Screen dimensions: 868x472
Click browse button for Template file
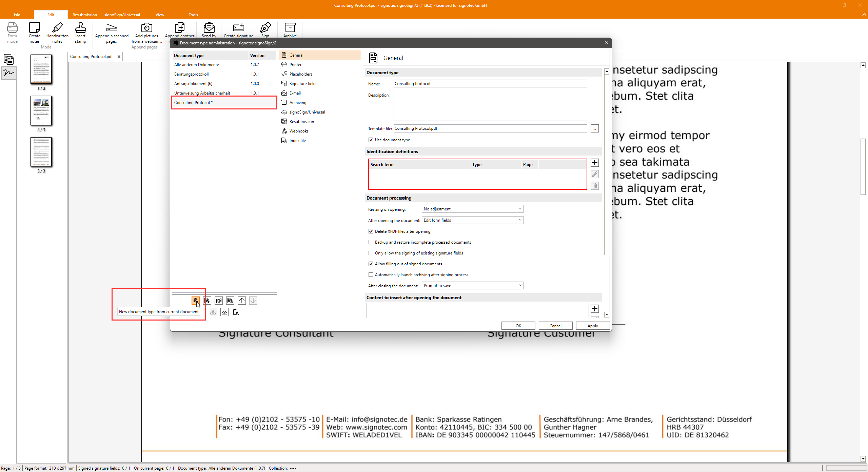click(x=594, y=128)
